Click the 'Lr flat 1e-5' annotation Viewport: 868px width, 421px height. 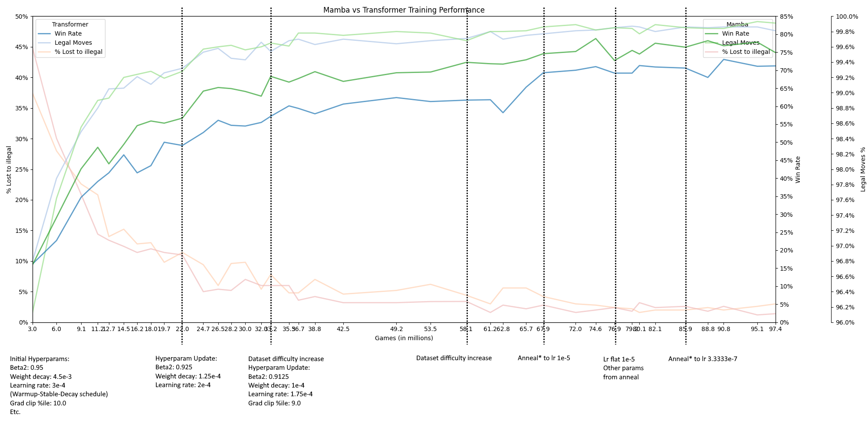tap(619, 359)
